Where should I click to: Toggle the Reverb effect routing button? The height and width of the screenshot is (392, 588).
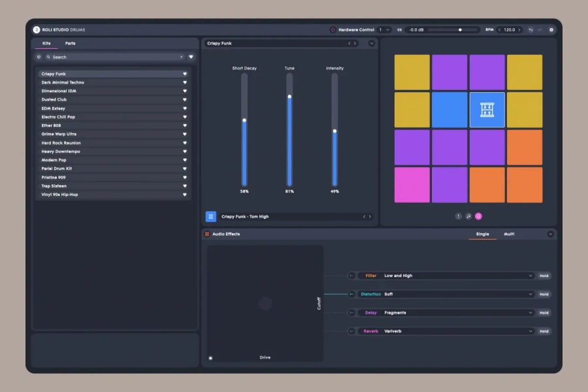click(x=351, y=331)
